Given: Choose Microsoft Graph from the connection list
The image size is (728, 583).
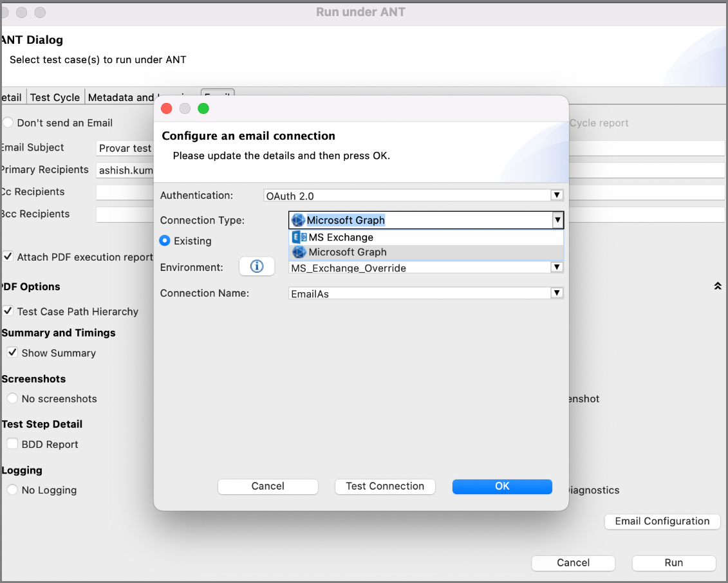Looking at the screenshot, I should 425,252.
